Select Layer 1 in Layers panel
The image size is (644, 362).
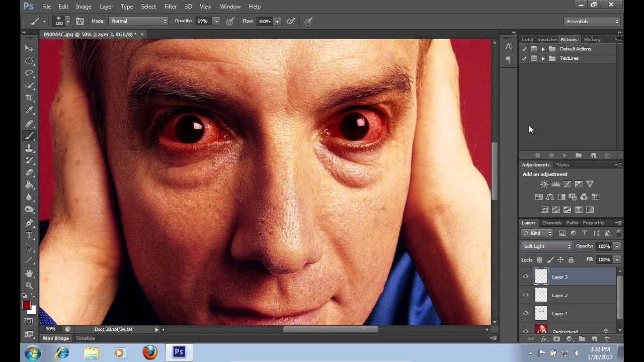569,313
